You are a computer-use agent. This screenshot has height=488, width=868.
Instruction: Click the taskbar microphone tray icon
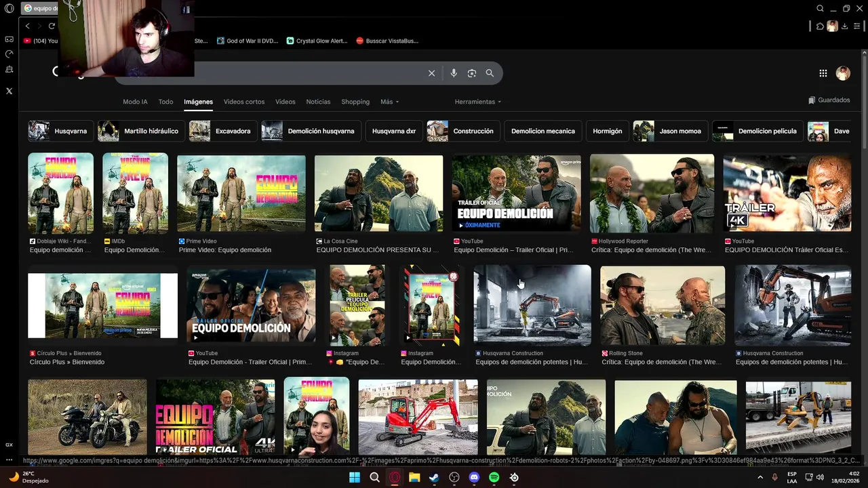[x=774, y=477]
